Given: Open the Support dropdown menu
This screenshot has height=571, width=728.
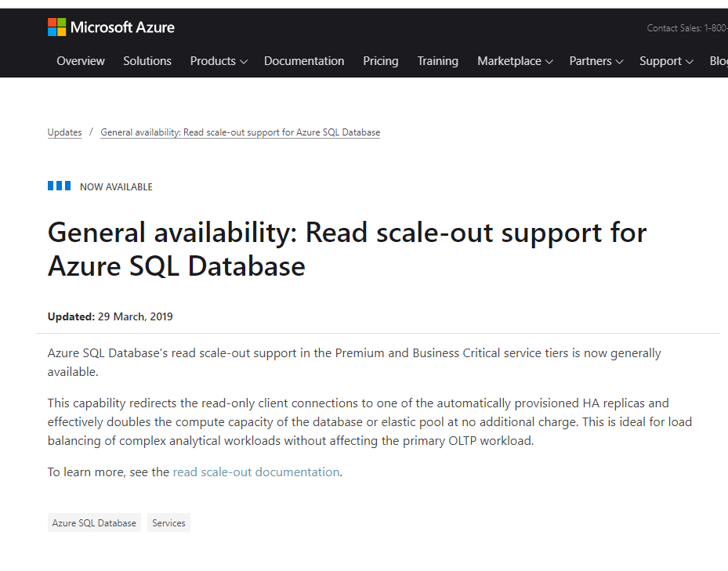Looking at the screenshot, I should click(x=666, y=61).
